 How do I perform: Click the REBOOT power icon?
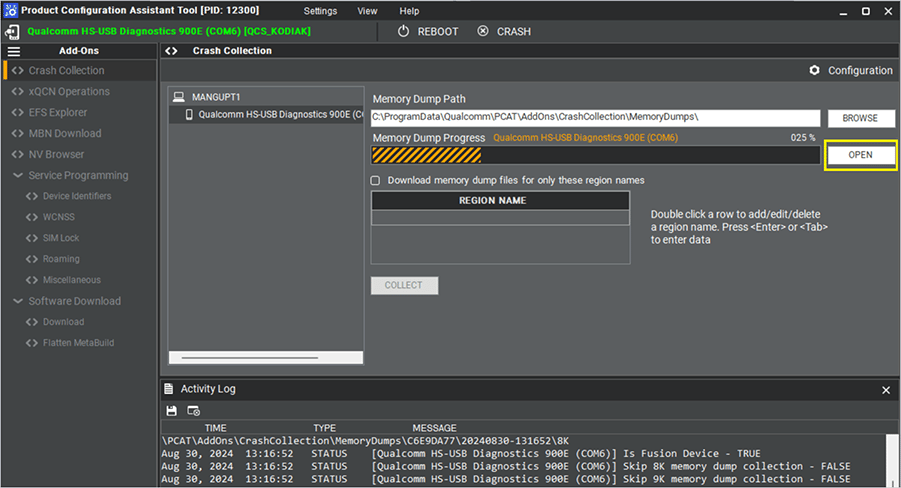403,31
